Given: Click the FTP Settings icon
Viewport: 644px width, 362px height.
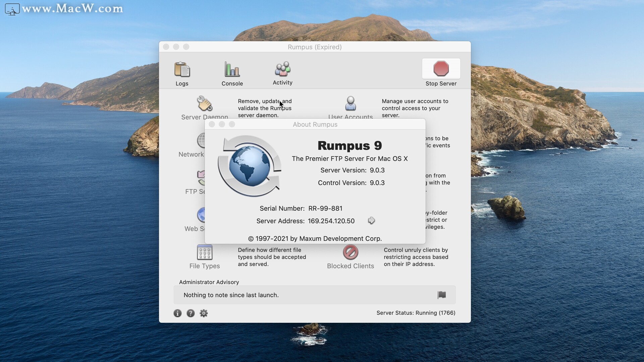Looking at the screenshot, I should click(x=201, y=178).
